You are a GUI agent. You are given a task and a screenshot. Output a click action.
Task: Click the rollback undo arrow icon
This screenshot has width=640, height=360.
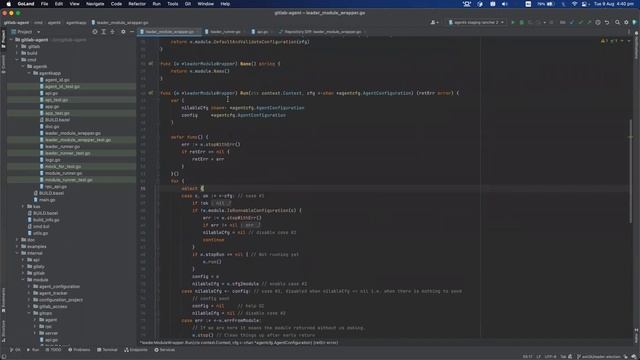click(x=607, y=22)
